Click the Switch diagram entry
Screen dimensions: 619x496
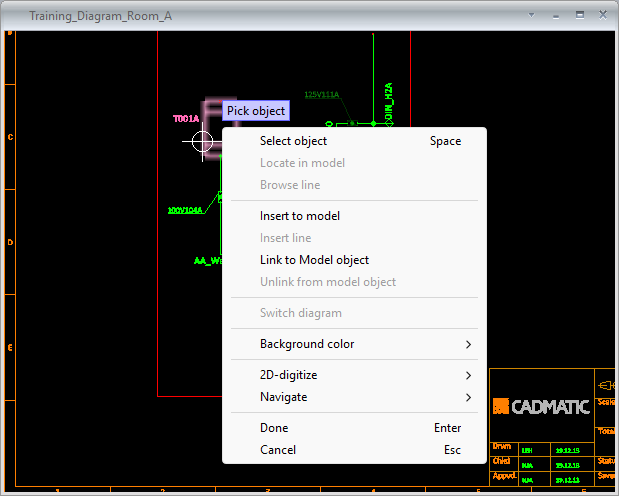pyautogui.click(x=301, y=313)
